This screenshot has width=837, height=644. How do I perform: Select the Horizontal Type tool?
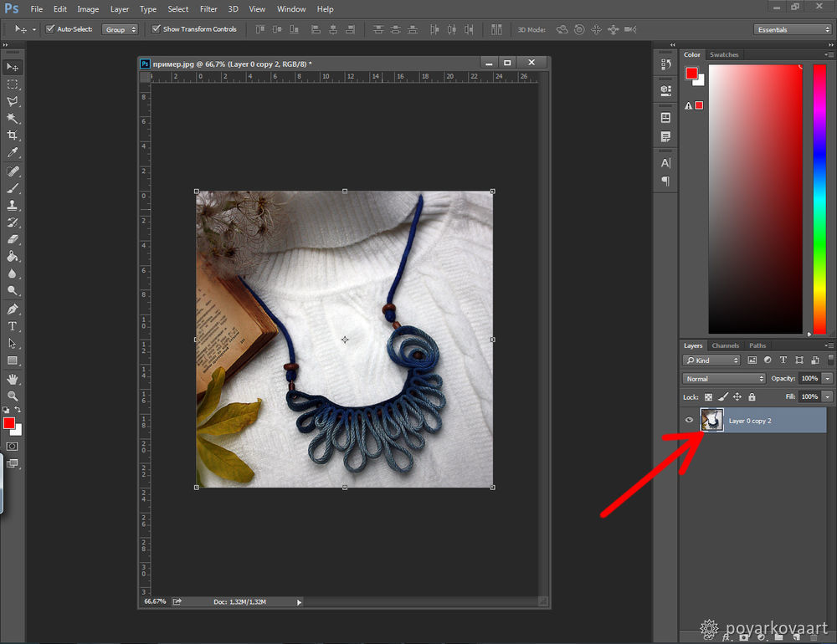13,326
